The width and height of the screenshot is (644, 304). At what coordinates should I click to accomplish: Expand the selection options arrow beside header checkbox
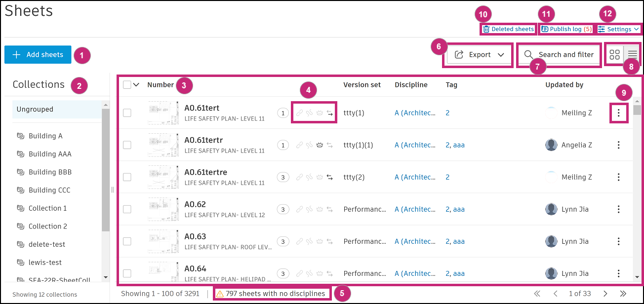click(137, 85)
